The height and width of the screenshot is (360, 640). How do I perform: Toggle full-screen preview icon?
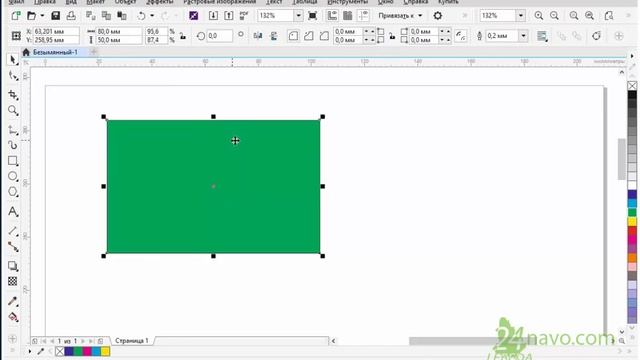coord(313,16)
